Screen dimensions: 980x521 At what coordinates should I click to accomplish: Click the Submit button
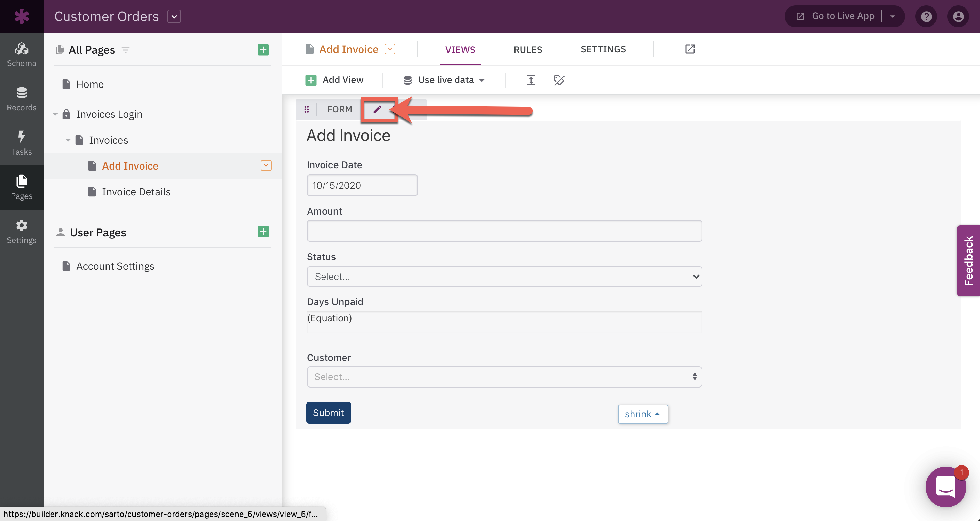point(328,412)
